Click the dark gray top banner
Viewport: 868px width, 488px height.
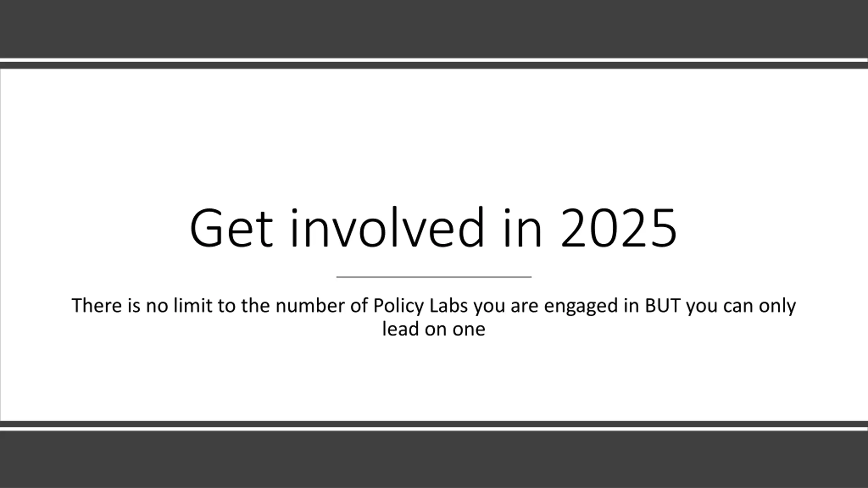[434, 29]
